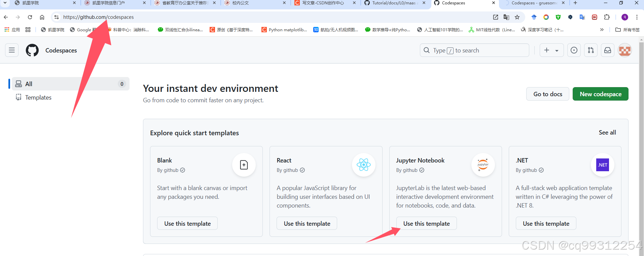644x256 pixels.
Task: Click the Google Translate extension icon
Action: click(x=582, y=17)
